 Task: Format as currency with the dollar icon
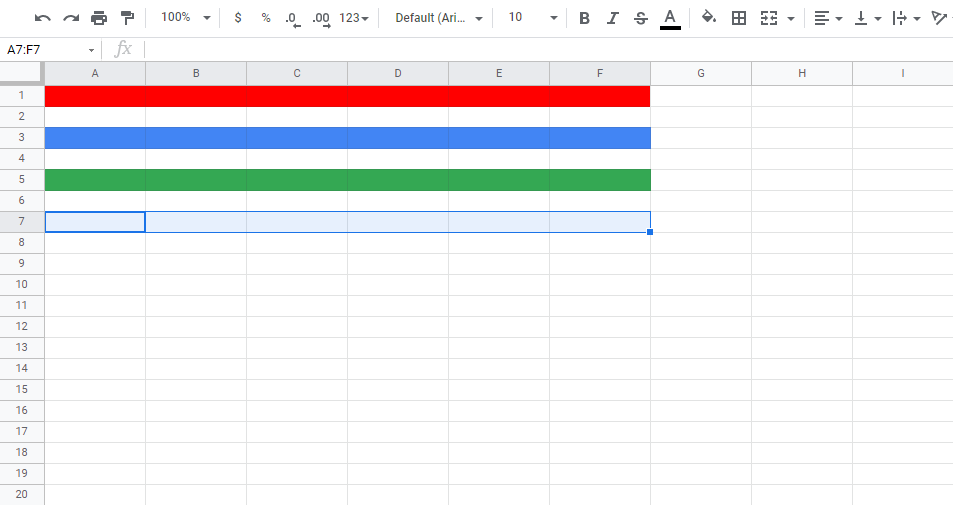(x=237, y=18)
